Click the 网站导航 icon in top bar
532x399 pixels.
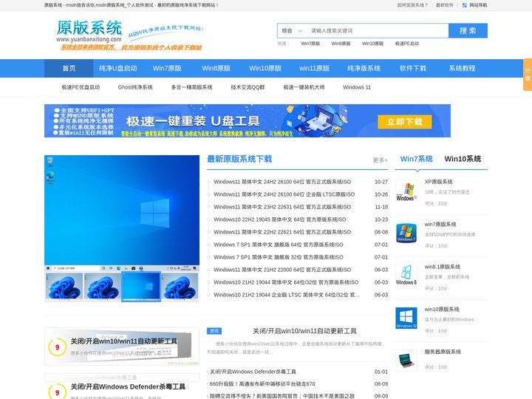point(465,5)
